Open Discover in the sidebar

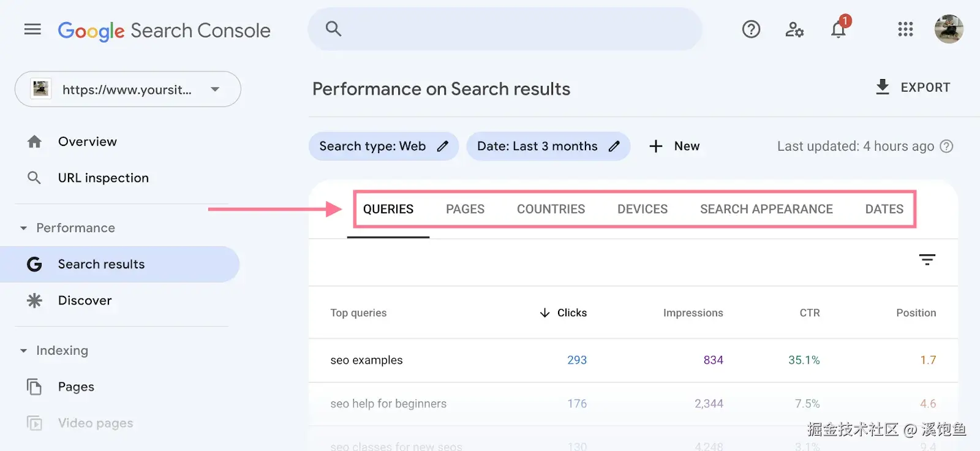[x=85, y=300]
